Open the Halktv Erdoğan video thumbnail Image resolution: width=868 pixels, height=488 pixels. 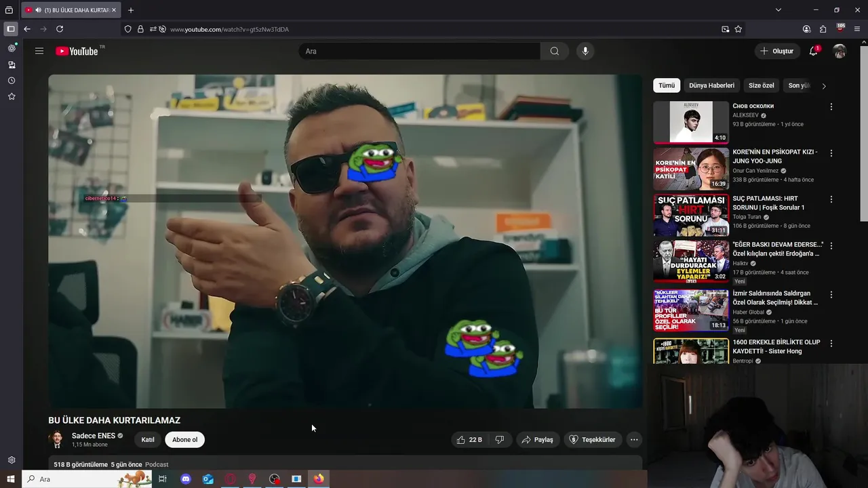(x=691, y=261)
